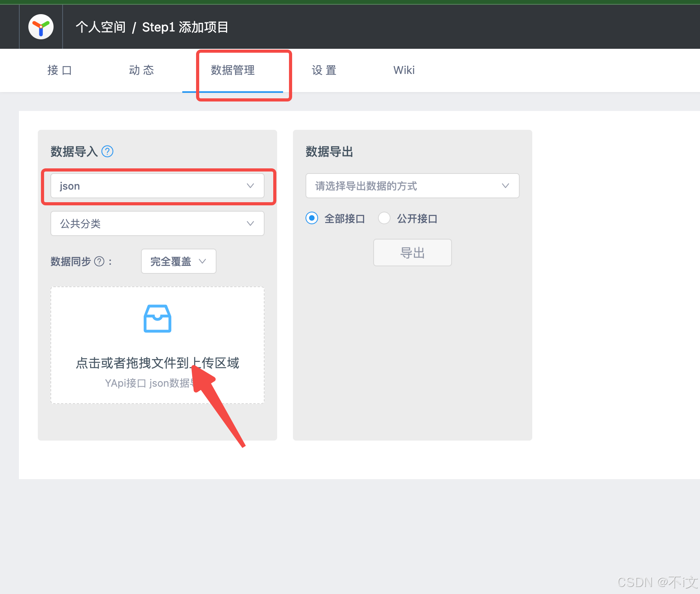Click the file upload drop area

click(157, 345)
